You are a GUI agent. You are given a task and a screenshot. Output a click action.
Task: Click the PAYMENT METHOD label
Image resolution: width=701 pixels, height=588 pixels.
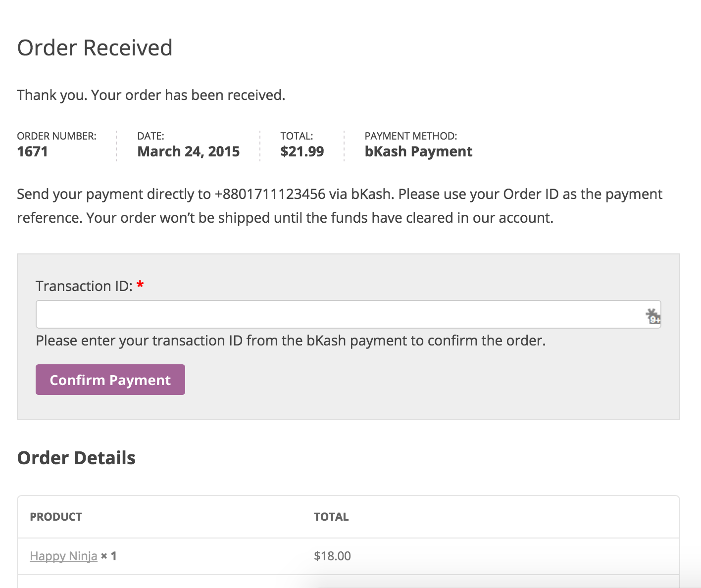click(x=410, y=136)
